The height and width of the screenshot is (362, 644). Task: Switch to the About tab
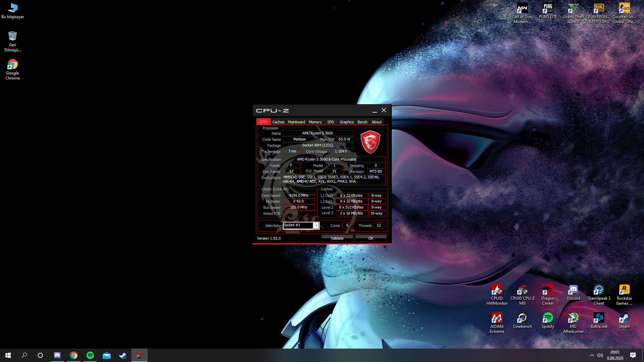pyautogui.click(x=376, y=122)
